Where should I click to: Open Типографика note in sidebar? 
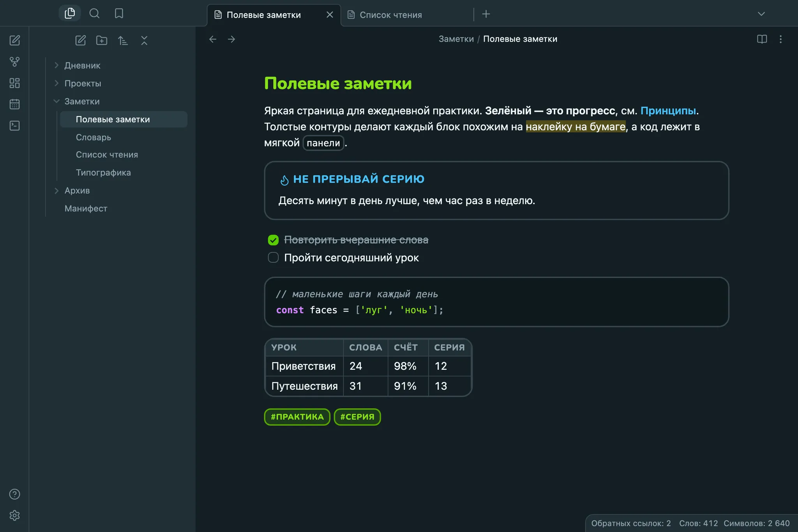[124, 173]
